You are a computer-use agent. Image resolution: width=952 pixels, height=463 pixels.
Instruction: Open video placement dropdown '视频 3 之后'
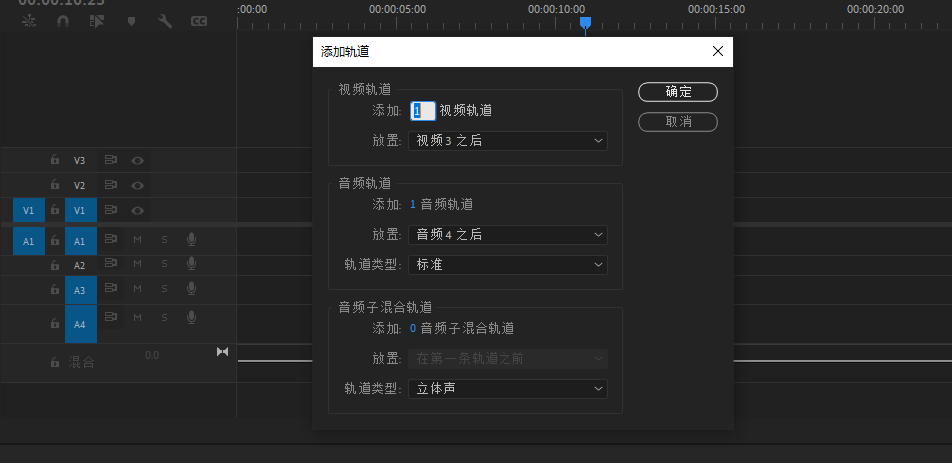pyautogui.click(x=507, y=141)
